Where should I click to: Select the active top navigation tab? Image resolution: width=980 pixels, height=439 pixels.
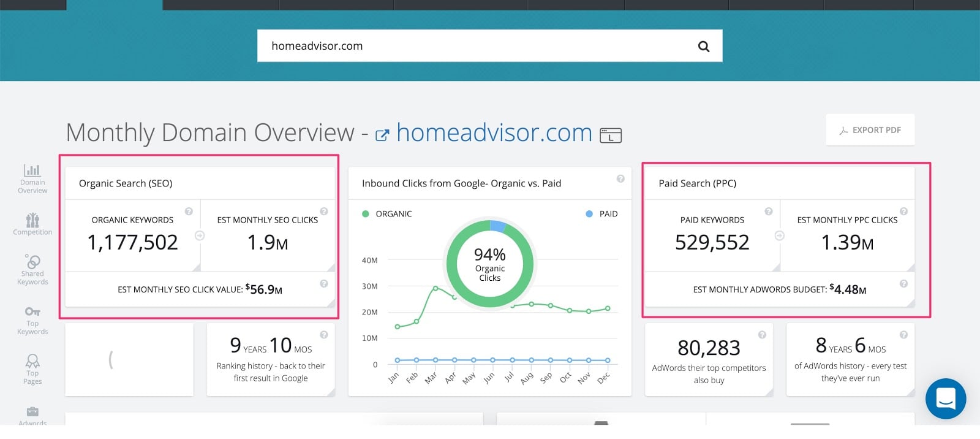[x=115, y=5]
